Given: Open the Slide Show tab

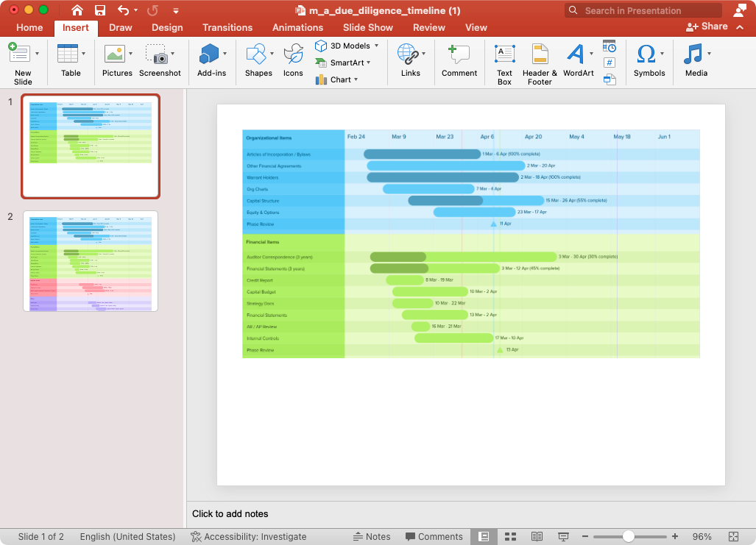Looking at the screenshot, I should 368,27.
